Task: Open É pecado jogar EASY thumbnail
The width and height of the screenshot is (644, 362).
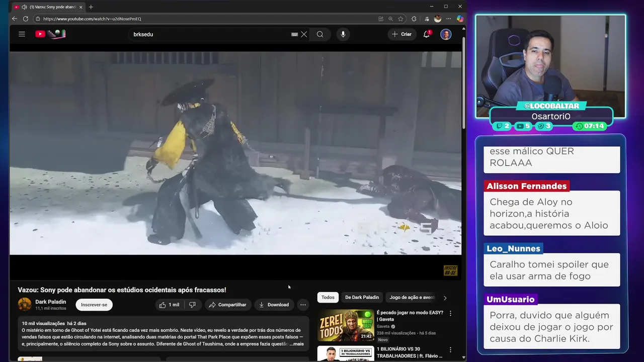Action: point(346,325)
